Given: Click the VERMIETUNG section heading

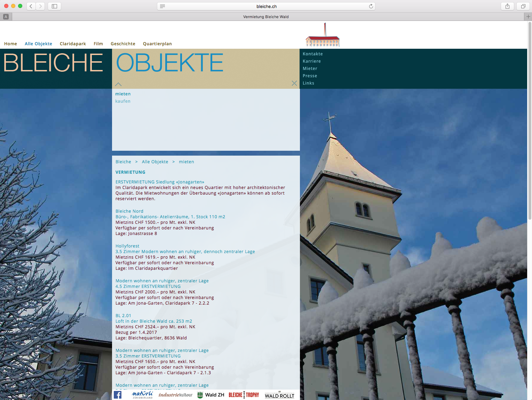Looking at the screenshot, I should (x=130, y=172).
